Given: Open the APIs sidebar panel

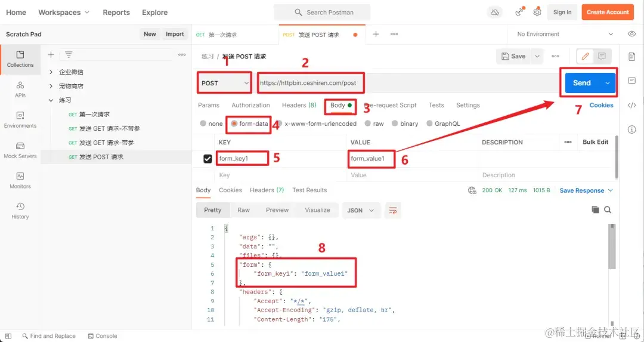Looking at the screenshot, I should pyautogui.click(x=20, y=90).
